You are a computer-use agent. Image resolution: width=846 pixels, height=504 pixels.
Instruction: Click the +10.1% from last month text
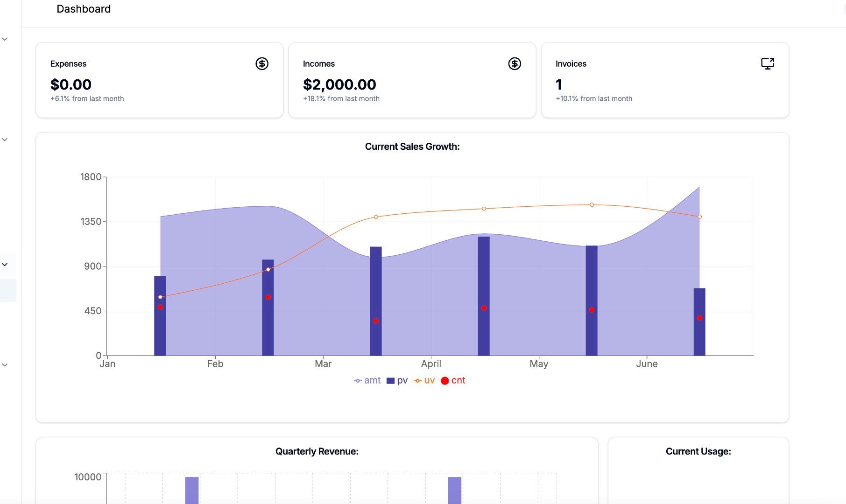[594, 98]
